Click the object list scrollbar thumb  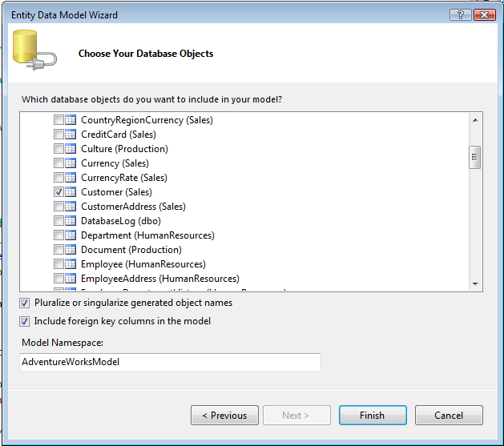(474, 157)
